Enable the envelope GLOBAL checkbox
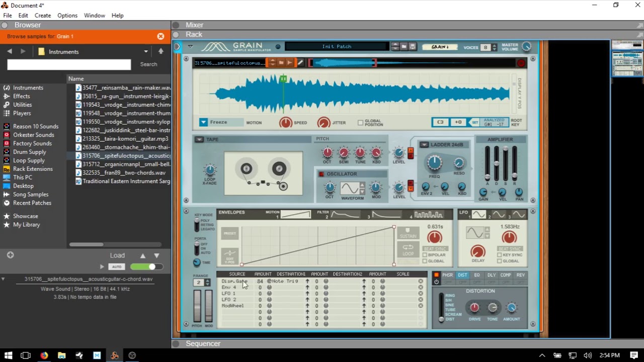The image size is (644, 362). pyautogui.click(x=425, y=261)
